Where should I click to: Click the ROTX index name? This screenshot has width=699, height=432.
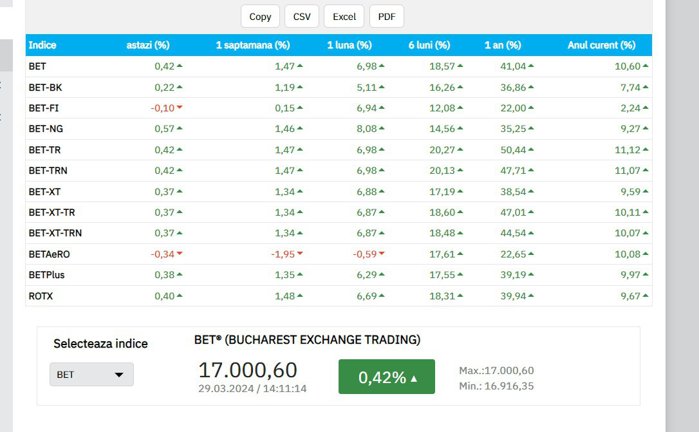[41, 296]
